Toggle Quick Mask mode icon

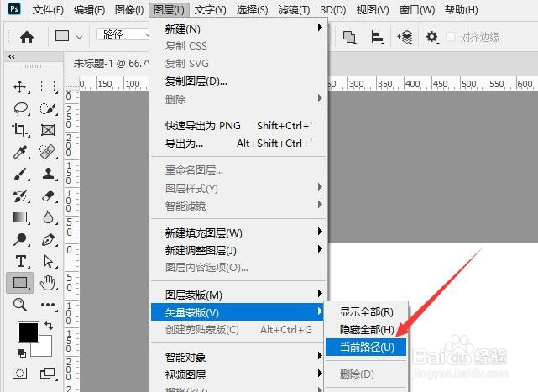[19, 374]
